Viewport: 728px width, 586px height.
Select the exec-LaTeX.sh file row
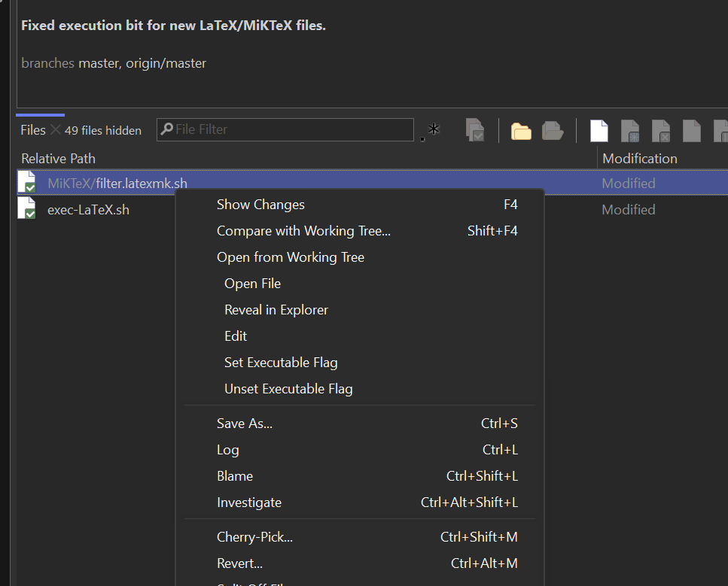pos(88,210)
